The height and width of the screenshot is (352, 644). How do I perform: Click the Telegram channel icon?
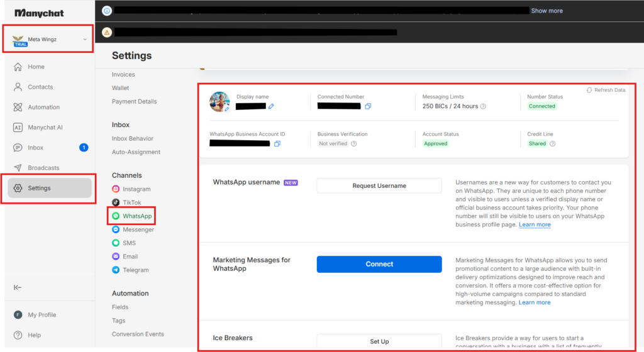[x=116, y=270]
